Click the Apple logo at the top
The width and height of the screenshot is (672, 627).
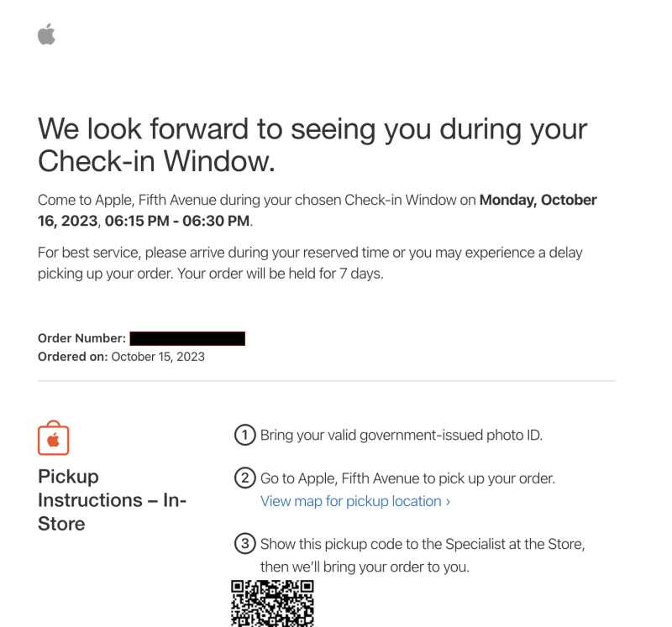coord(46,34)
